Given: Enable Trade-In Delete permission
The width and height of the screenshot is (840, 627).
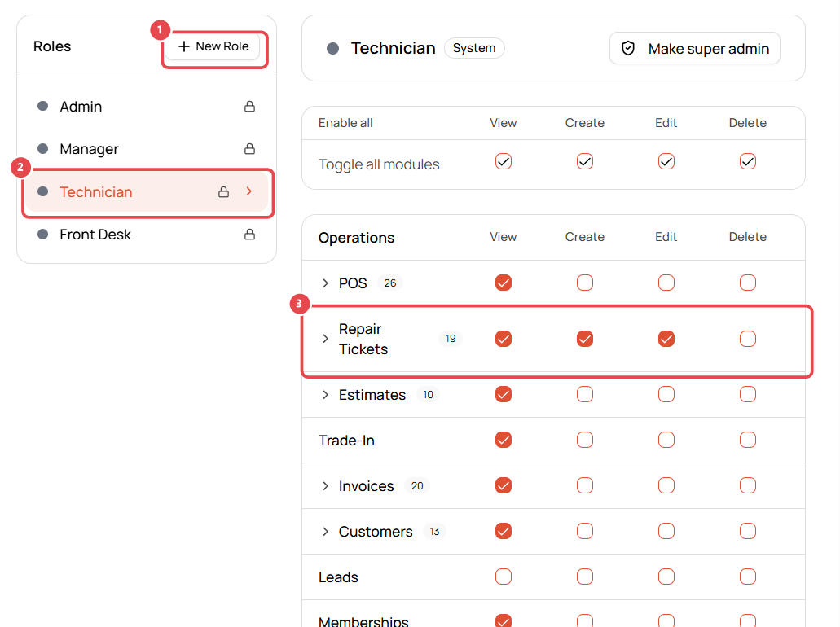Looking at the screenshot, I should tap(747, 441).
